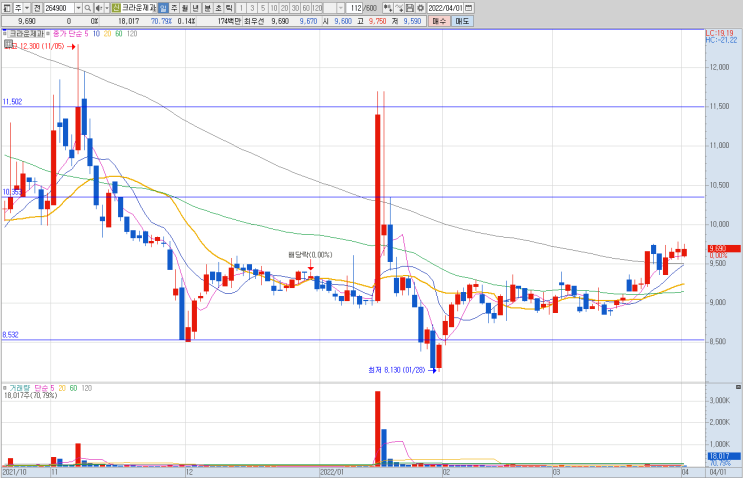Select the 초 second period button
The image size is (743, 478).
pyautogui.click(x=218, y=8)
